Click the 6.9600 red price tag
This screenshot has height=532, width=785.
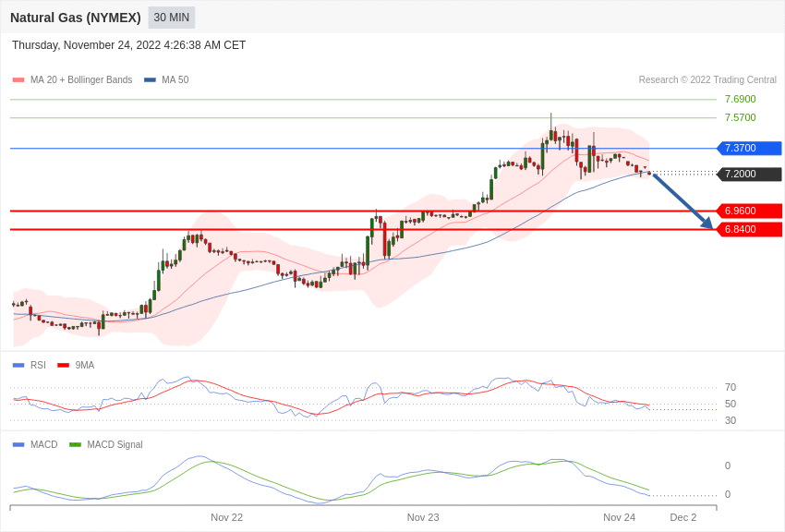point(749,211)
